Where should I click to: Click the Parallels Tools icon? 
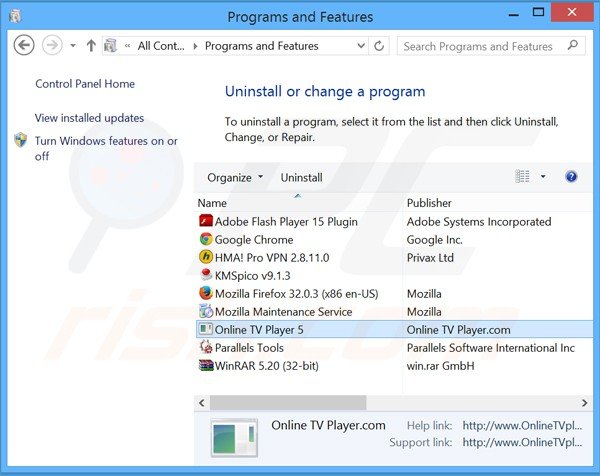point(206,347)
